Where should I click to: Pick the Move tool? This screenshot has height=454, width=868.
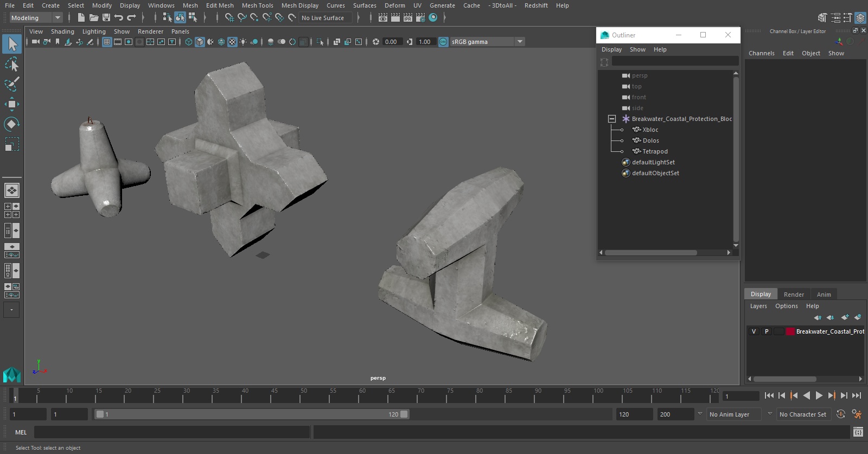pos(12,104)
